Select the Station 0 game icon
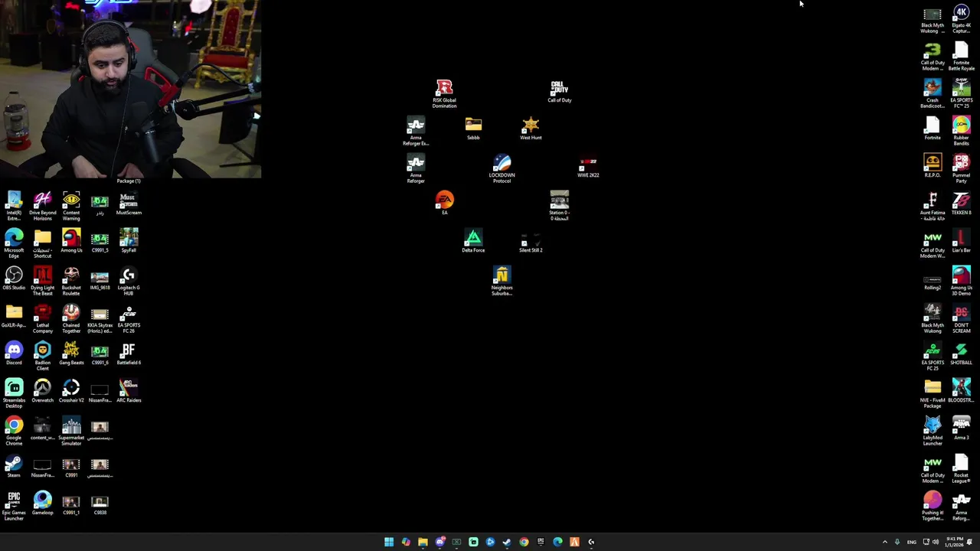The image size is (980, 551). click(559, 207)
